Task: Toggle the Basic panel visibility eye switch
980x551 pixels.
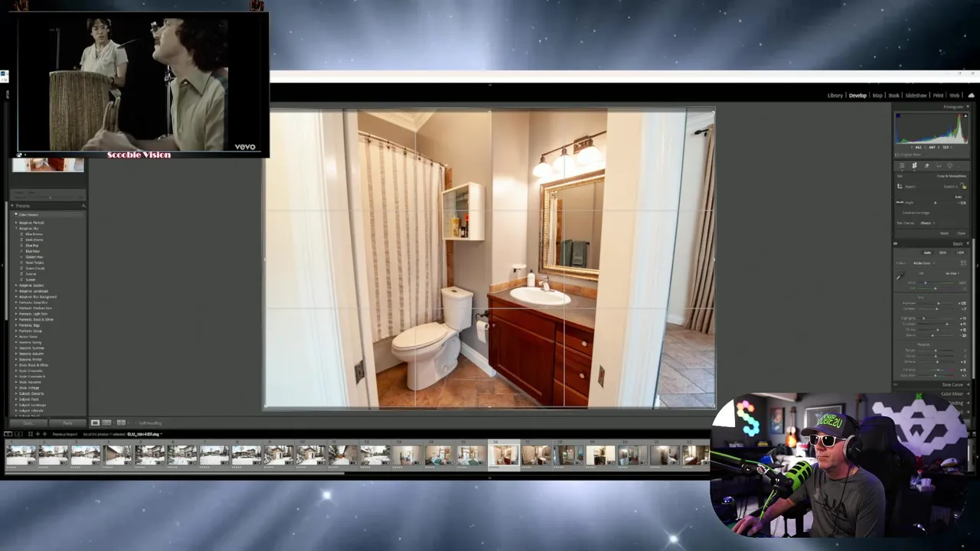Action: click(895, 244)
